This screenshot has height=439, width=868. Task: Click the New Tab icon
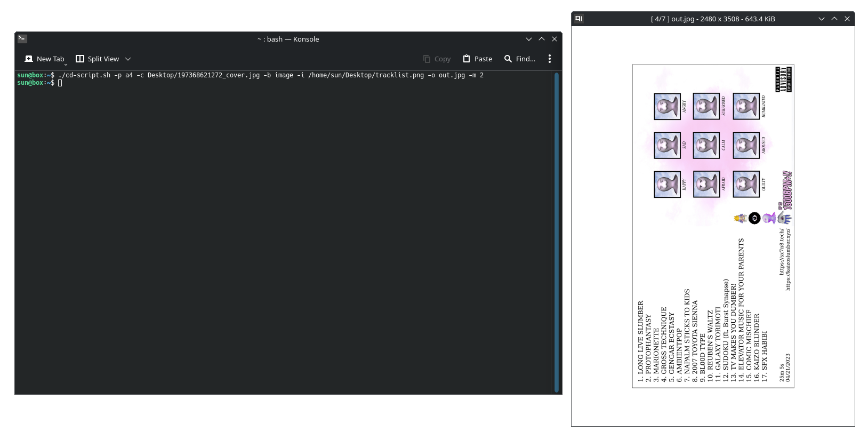pos(29,59)
